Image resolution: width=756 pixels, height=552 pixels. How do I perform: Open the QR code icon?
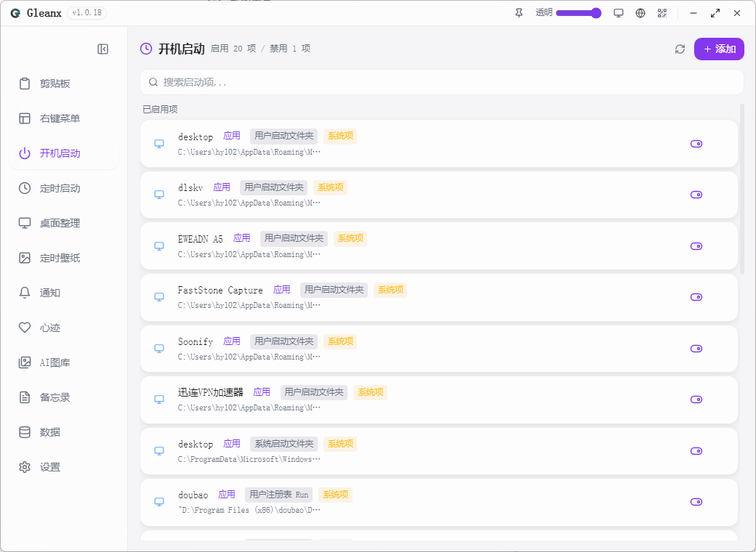(662, 13)
